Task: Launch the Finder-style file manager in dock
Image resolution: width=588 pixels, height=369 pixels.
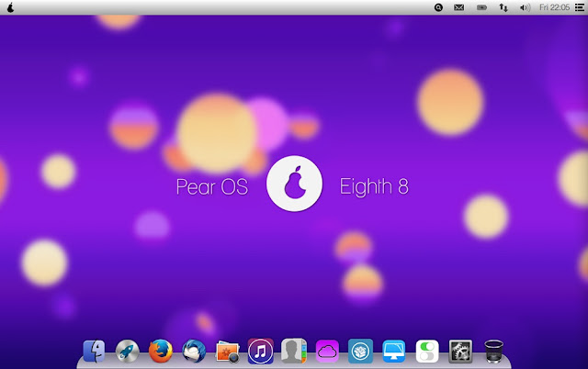Action: [94, 351]
